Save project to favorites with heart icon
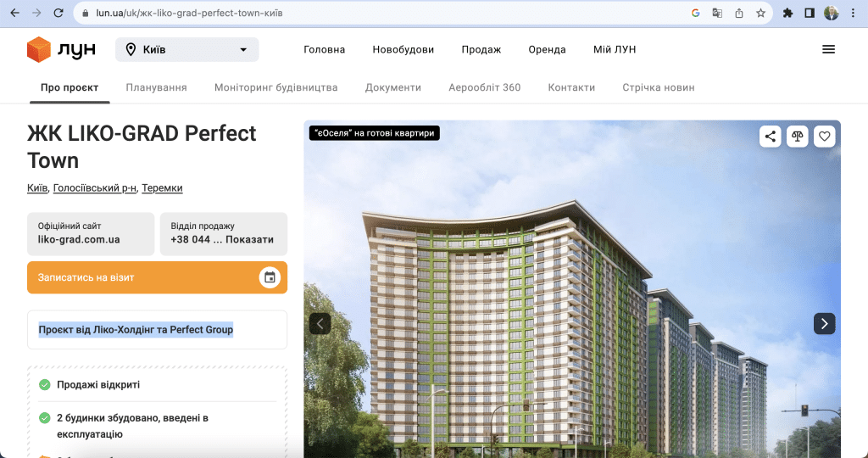The image size is (868, 458). tap(824, 137)
